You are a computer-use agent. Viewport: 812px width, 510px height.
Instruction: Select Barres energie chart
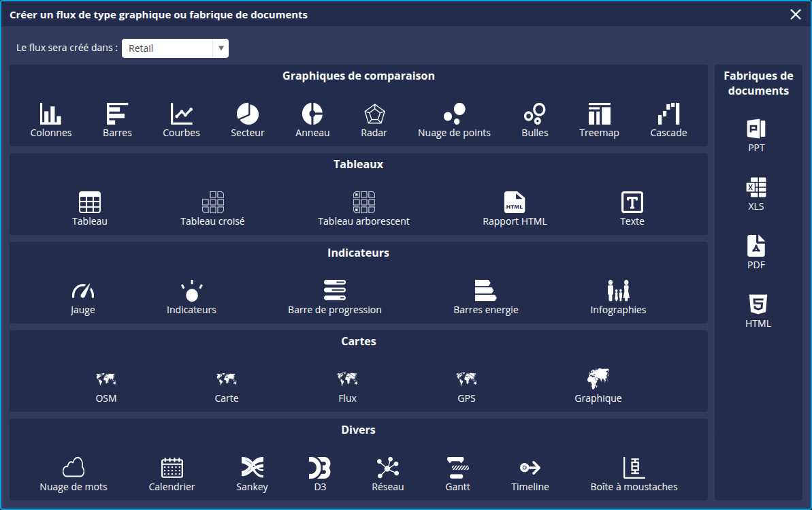point(486,297)
